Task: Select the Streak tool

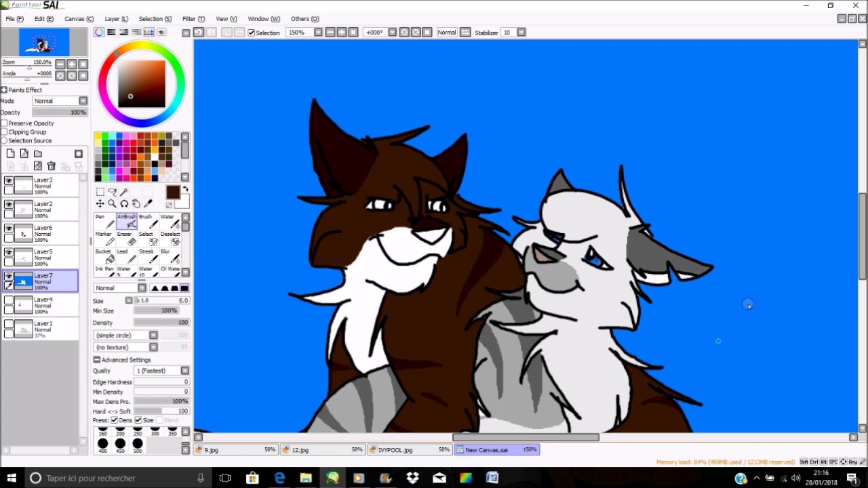Action: [x=147, y=256]
